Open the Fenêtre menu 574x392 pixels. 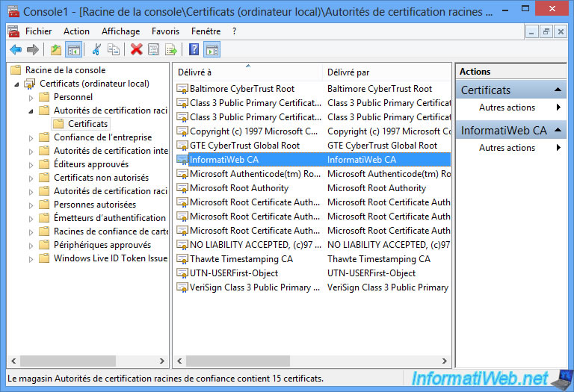[206, 31]
